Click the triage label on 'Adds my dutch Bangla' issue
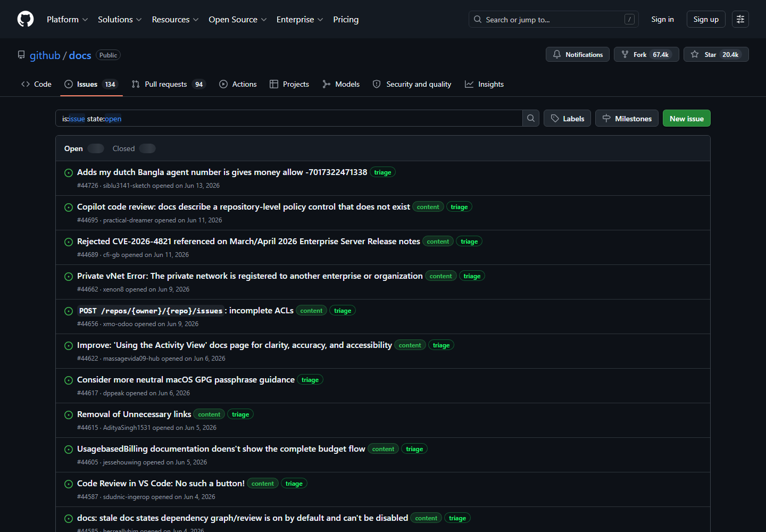766x532 pixels. pyautogui.click(x=382, y=172)
